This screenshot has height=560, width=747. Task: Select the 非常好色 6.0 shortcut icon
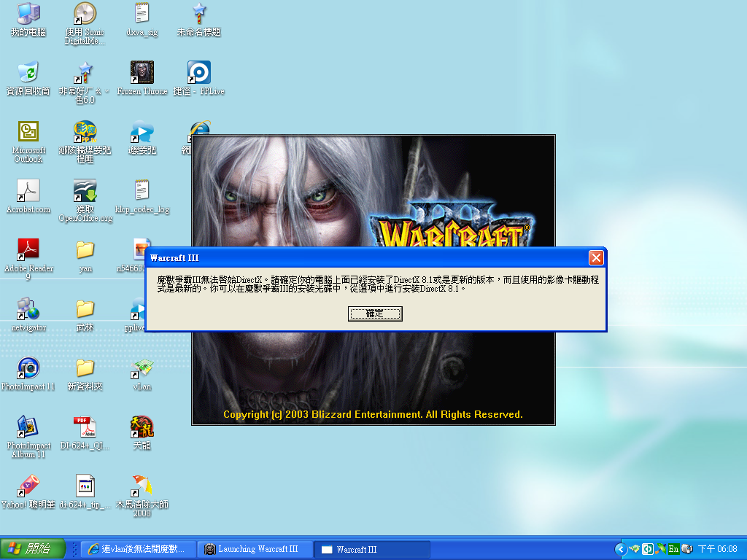pos(85,83)
